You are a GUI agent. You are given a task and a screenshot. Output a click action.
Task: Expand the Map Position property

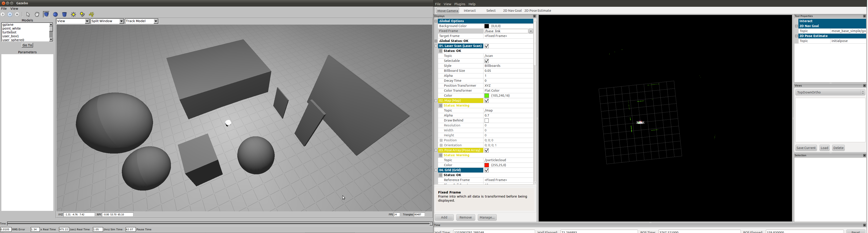(x=441, y=140)
